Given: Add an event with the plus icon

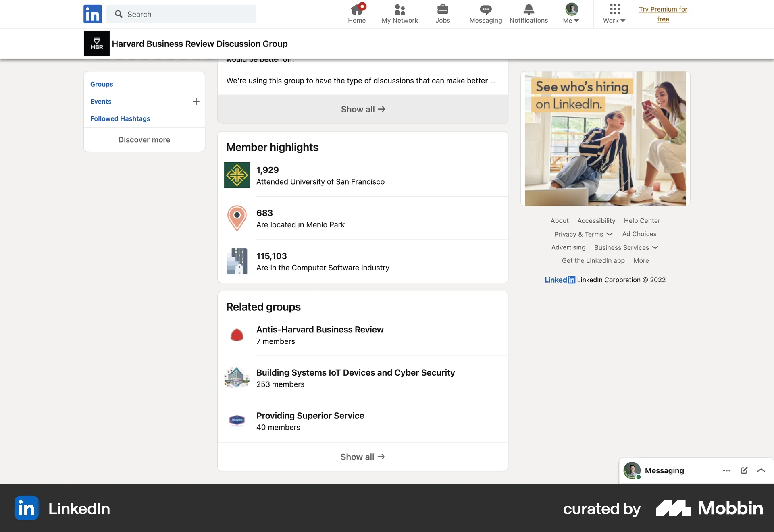Looking at the screenshot, I should click(x=196, y=102).
